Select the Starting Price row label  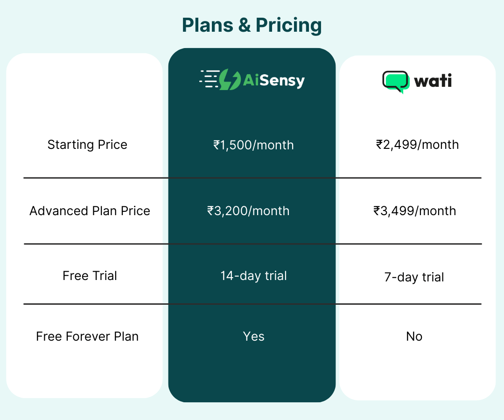click(x=87, y=145)
